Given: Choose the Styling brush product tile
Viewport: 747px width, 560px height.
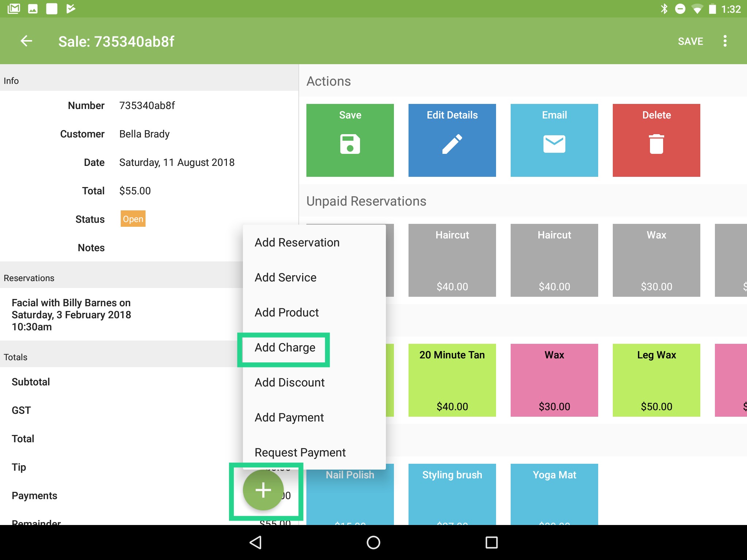Looking at the screenshot, I should point(452,494).
